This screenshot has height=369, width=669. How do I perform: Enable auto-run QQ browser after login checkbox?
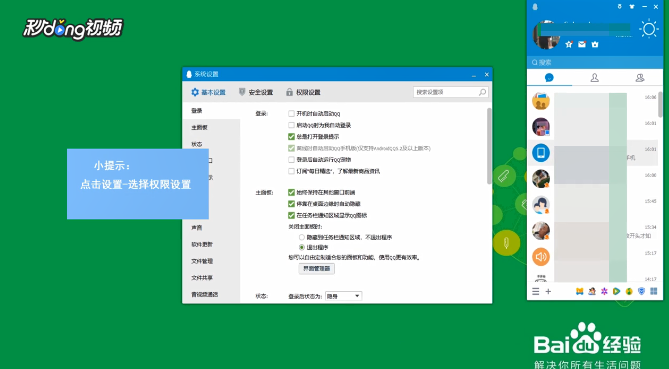291,160
